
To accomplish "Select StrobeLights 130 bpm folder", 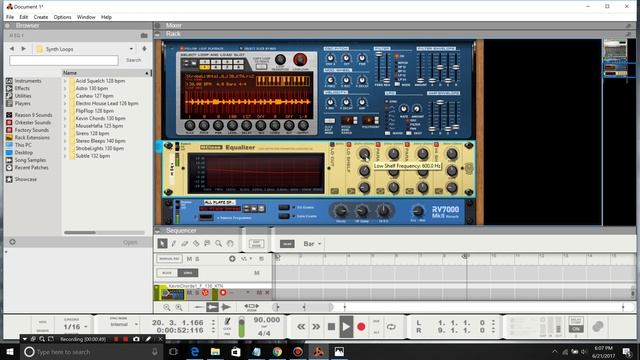I will click(100, 149).
